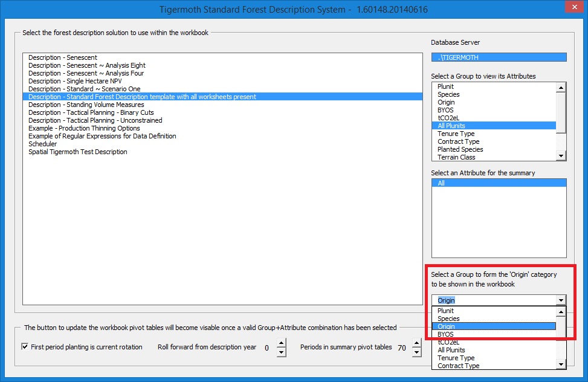Open the Origin category combo box arrow
588x382 pixels.
(561, 300)
